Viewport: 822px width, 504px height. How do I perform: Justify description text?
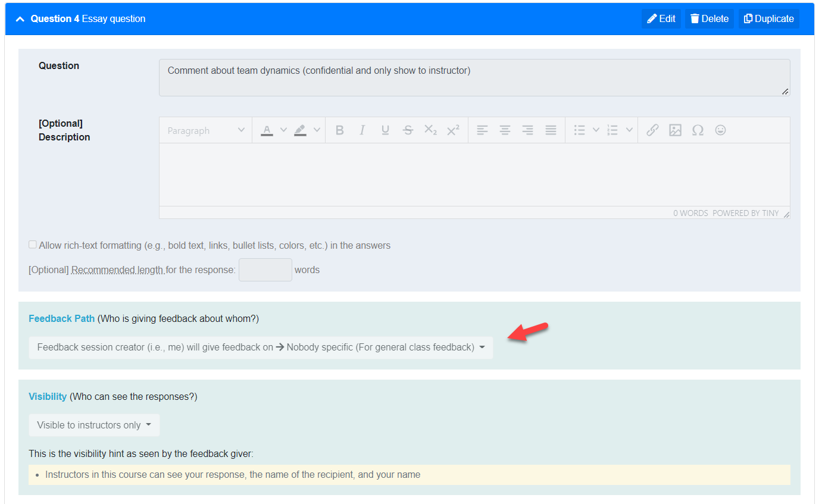pyautogui.click(x=551, y=130)
